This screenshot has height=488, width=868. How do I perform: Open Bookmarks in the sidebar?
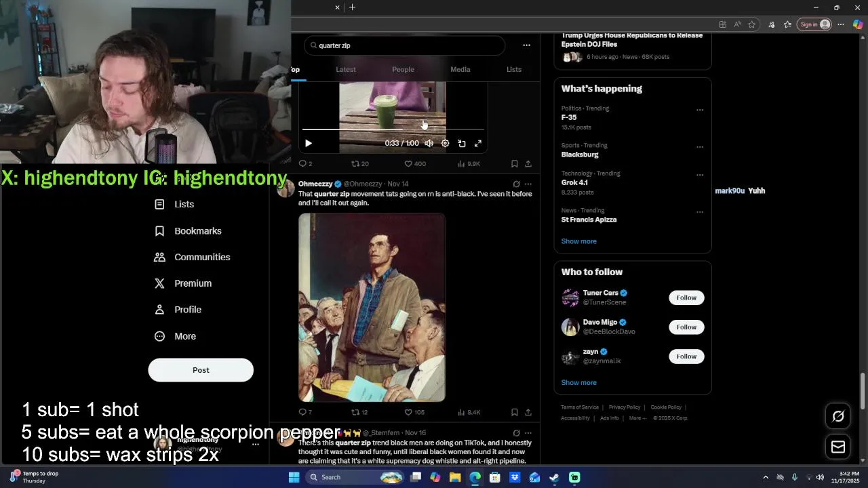(x=189, y=231)
